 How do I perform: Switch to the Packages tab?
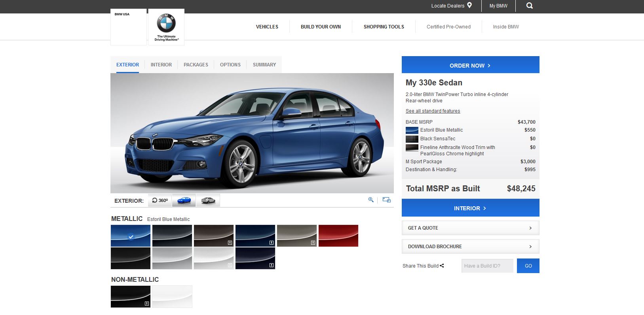196,65
